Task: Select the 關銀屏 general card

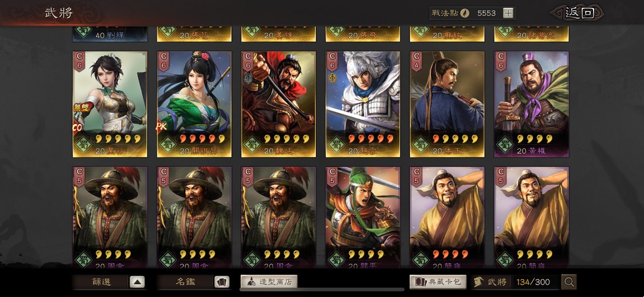Action: click(x=194, y=104)
